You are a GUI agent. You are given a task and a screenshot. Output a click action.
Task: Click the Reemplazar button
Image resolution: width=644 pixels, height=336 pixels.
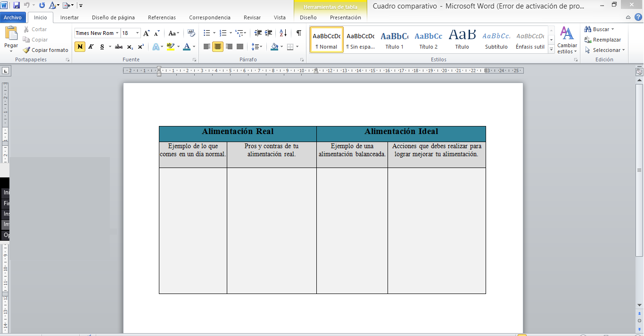(x=603, y=40)
